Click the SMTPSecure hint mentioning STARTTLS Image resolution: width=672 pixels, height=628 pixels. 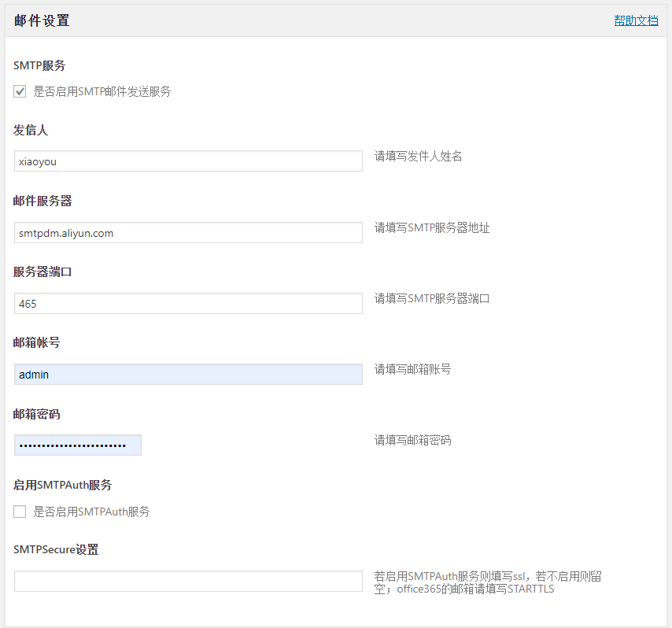pyautogui.click(x=488, y=582)
